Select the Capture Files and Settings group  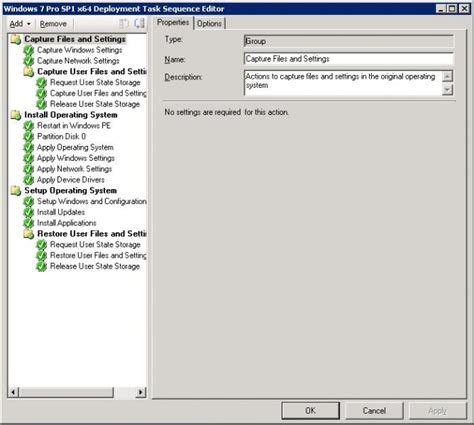point(75,39)
